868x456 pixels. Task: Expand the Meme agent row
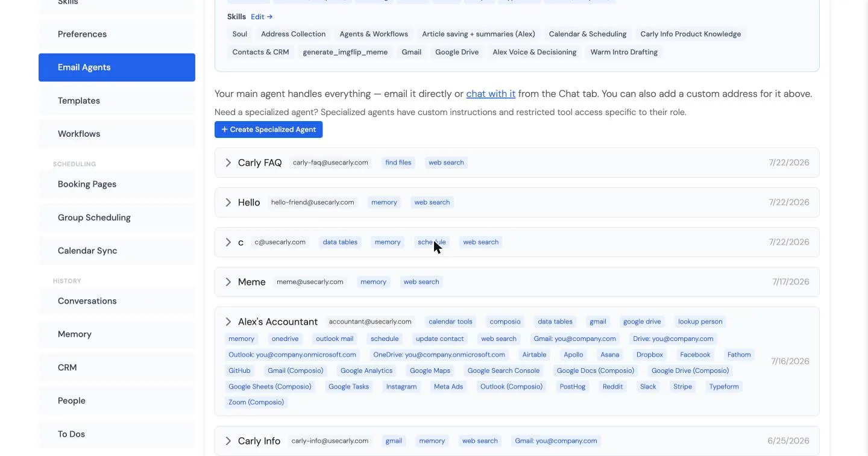pyautogui.click(x=228, y=282)
